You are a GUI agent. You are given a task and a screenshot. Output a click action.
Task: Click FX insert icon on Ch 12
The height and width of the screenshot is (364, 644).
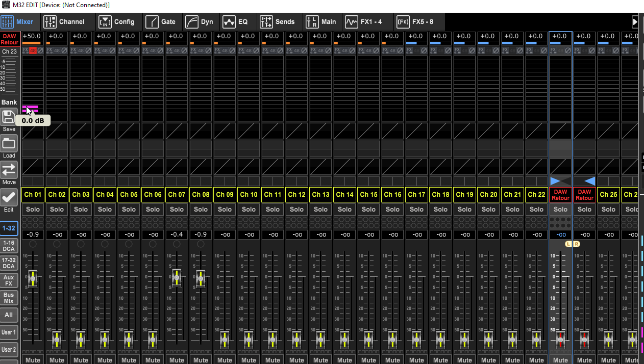289,50
